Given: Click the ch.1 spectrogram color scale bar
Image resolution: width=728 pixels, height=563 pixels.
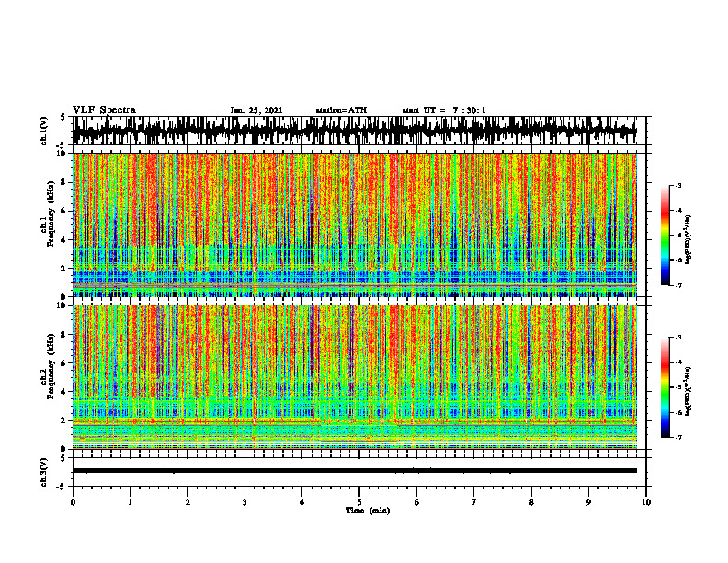Looking at the screenshot, I should tap(665, 236).
